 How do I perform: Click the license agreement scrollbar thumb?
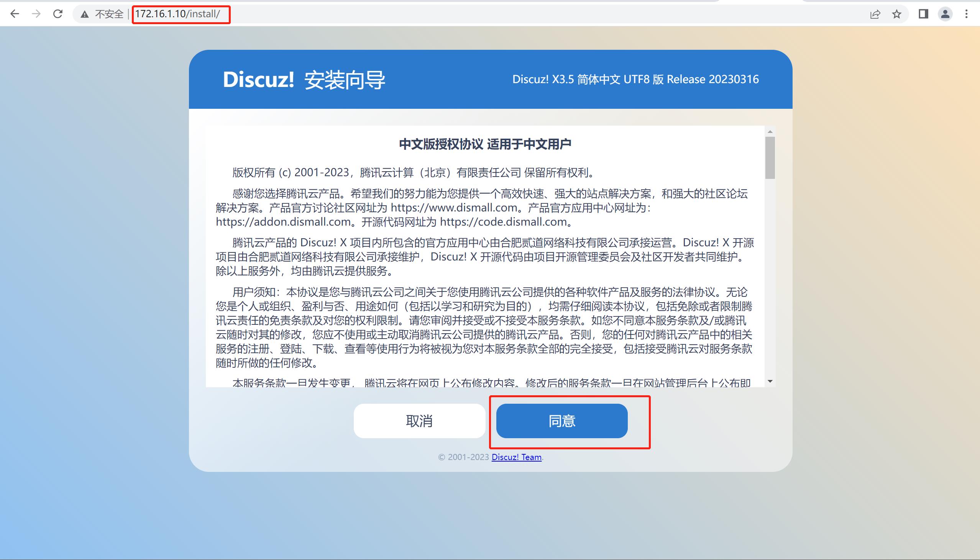(x=770, y=158)
